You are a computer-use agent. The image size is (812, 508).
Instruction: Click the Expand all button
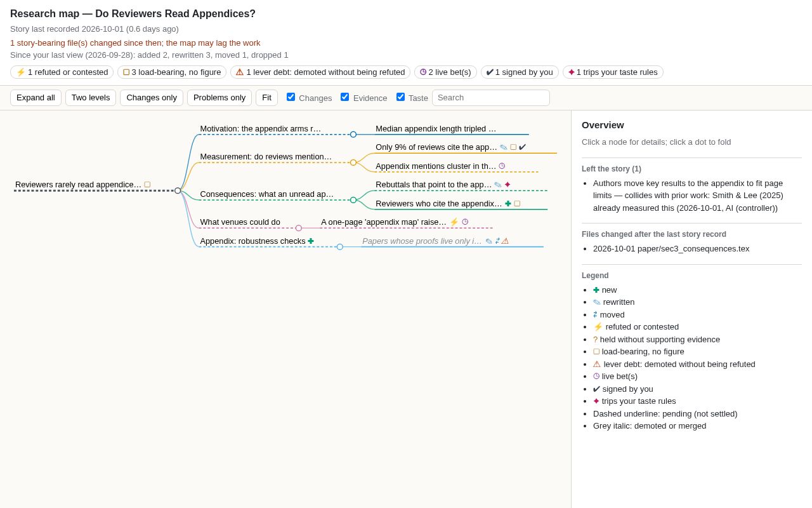(36, 98)
